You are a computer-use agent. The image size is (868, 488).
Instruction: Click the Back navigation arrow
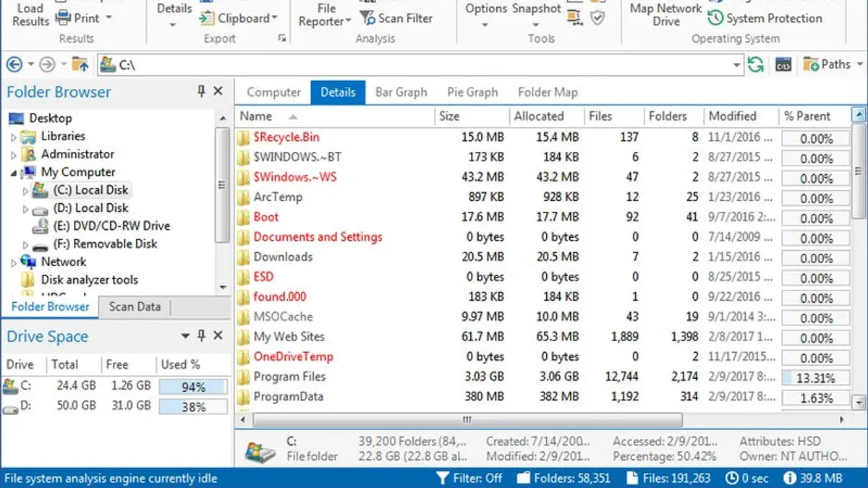point(14,64)
